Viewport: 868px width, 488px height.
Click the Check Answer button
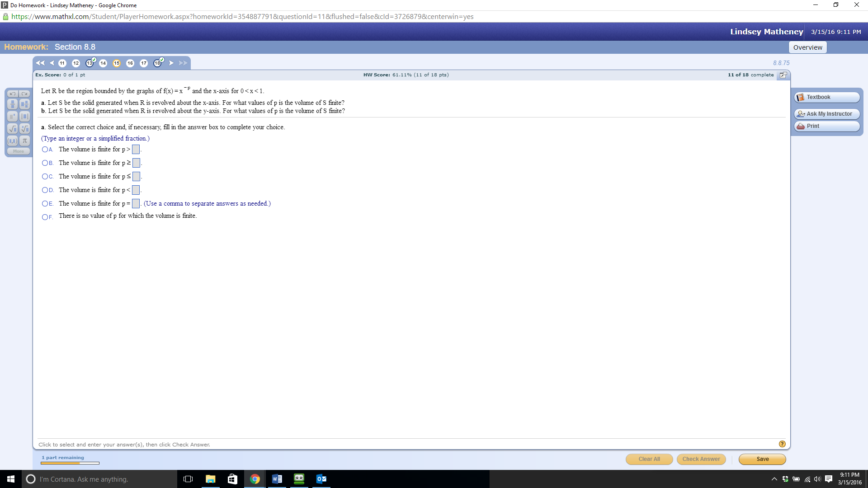click(x=701, y=459)
